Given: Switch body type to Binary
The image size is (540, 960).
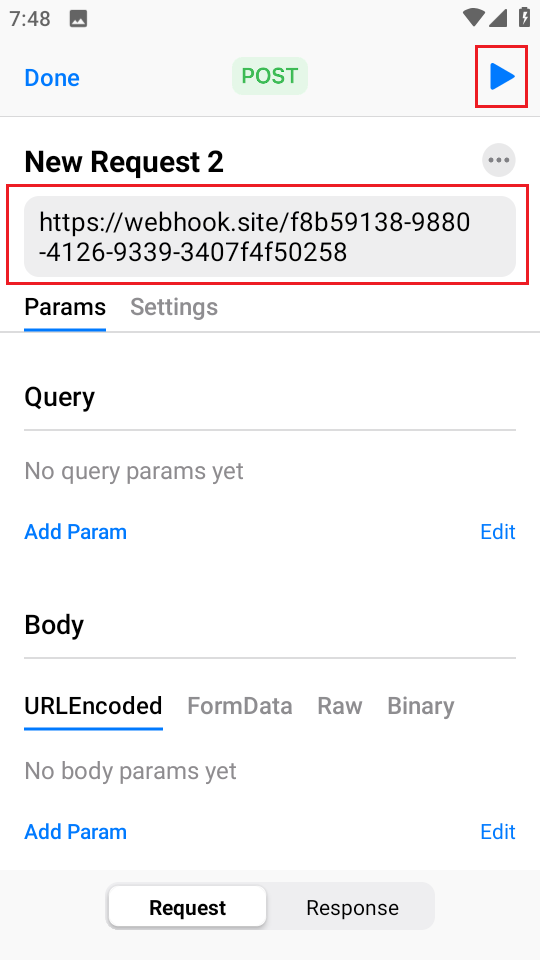Looking at the screenshot, I should pos(421,706).
